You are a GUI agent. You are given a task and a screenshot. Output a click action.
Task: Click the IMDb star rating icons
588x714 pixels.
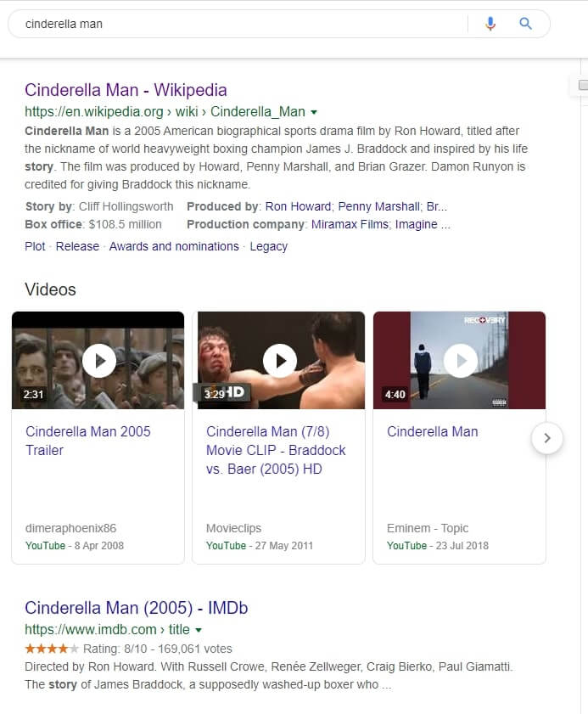click(52, 649)
